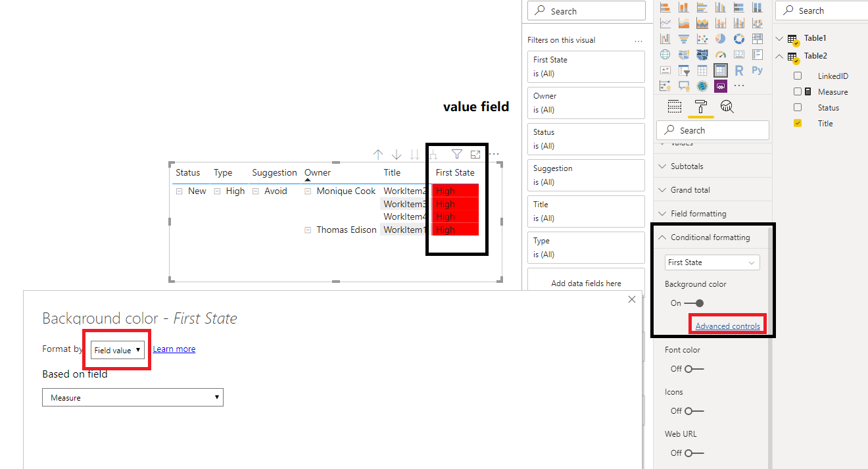Switch to the Fields well tab
The image size is (868, 469).
[x=675, y=107]
